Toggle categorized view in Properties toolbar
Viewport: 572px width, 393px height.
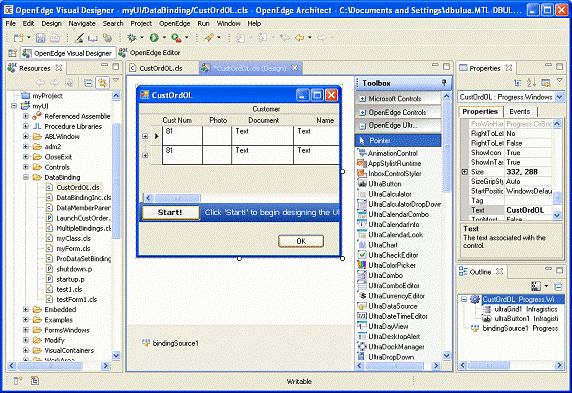point(517,83)
